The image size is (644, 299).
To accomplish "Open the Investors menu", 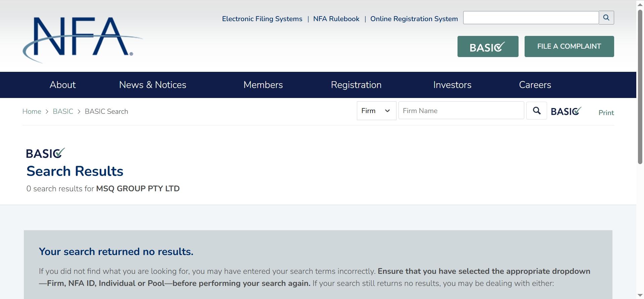I will click(452, 85).
